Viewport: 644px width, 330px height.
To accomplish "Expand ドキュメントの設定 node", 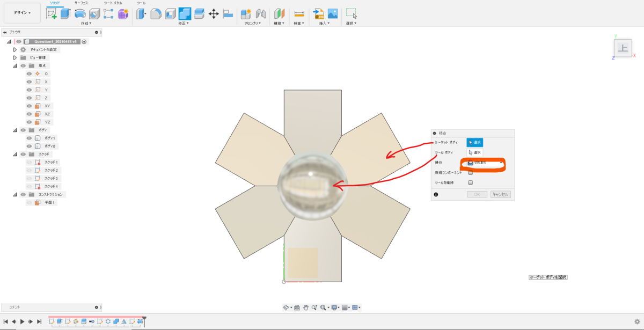I will tap(14, 49).
